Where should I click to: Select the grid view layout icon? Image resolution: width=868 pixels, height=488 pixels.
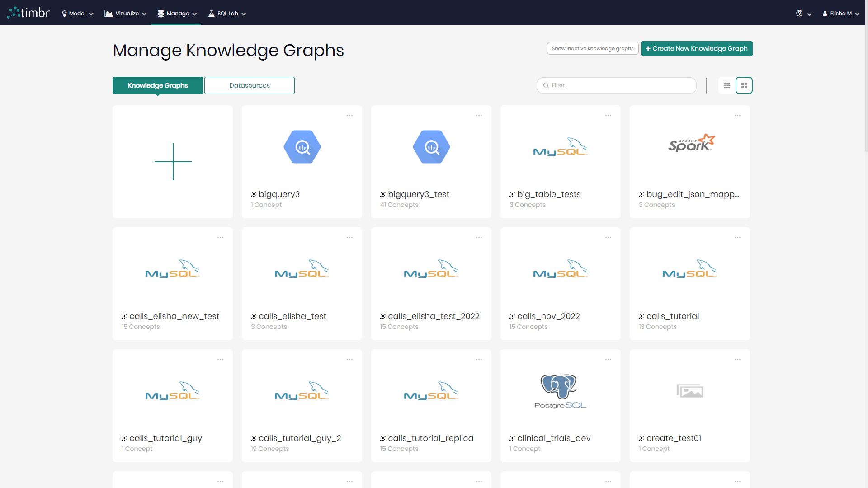click(x=744, y=85)
